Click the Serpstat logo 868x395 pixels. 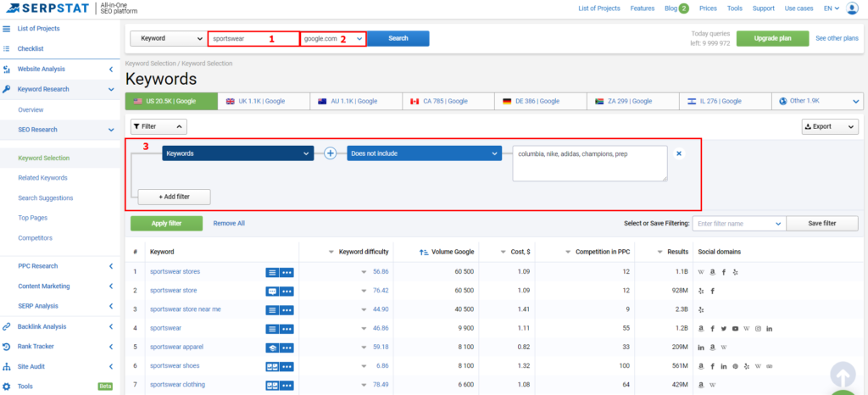pyautogui.click(x=46, y=8)
